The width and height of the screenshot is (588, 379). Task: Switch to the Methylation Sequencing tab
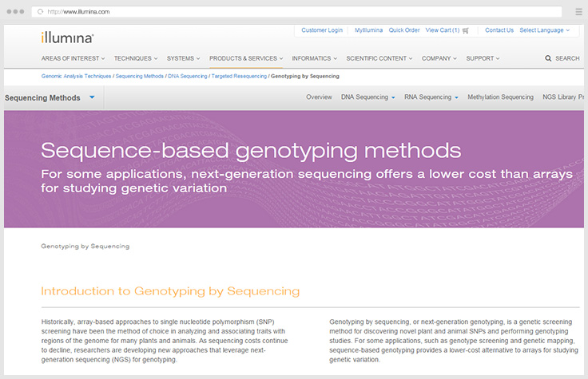[x=500, y=97]
